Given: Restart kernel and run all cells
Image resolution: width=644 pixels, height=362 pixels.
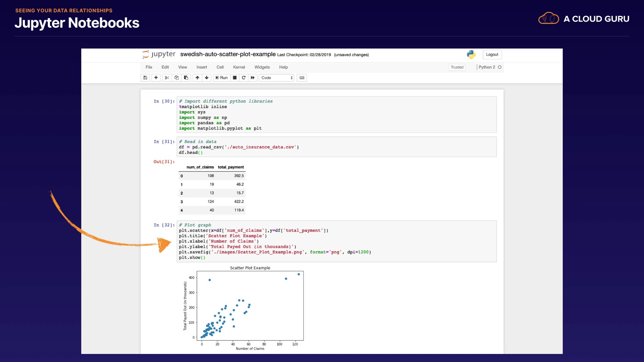Looking at the screenshot, I should [253, 78].
